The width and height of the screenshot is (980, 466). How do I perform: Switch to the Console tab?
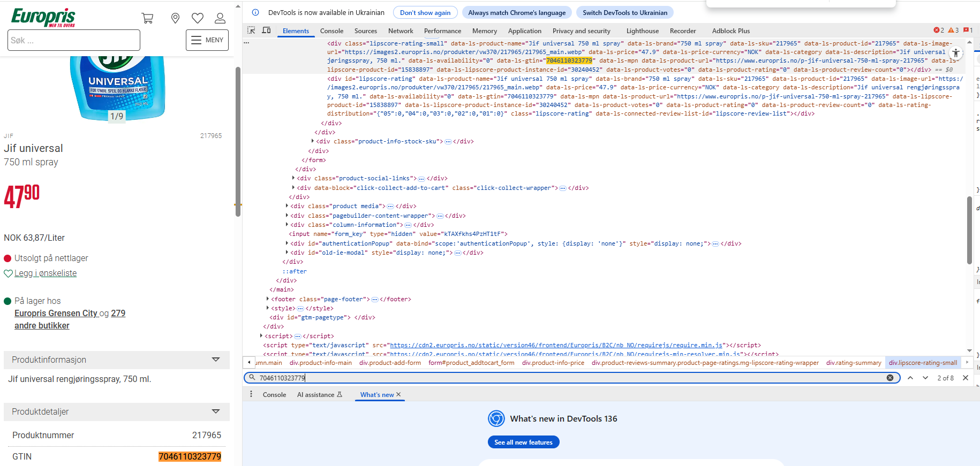pyautogui.click(x=331, y=31)
